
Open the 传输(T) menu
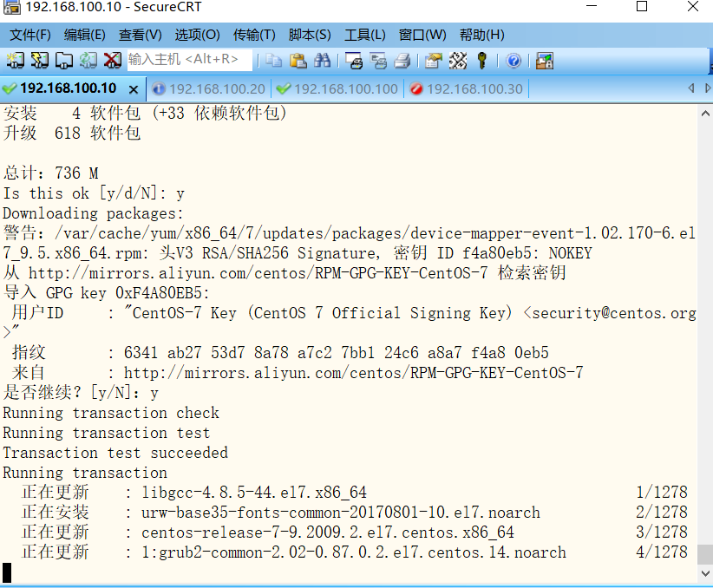(253, 35)
